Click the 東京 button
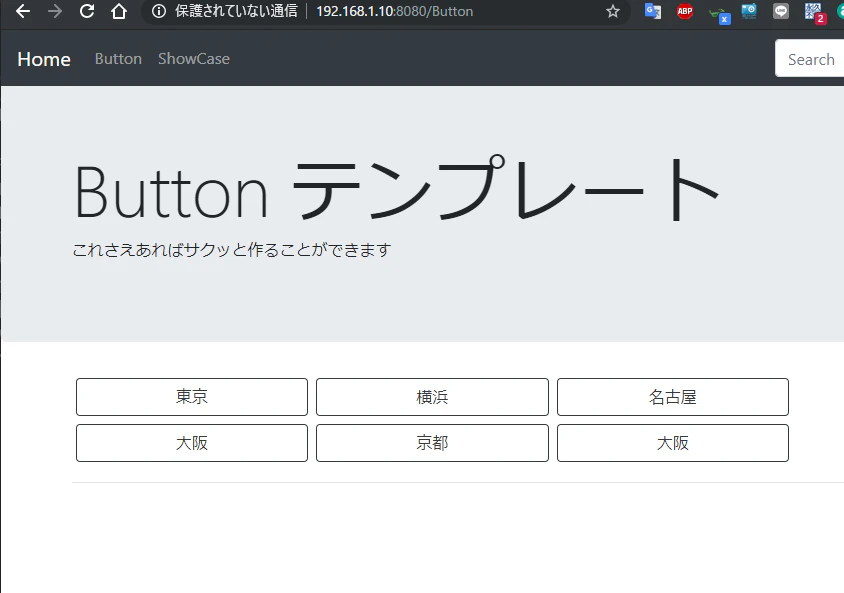 [192, 397]
